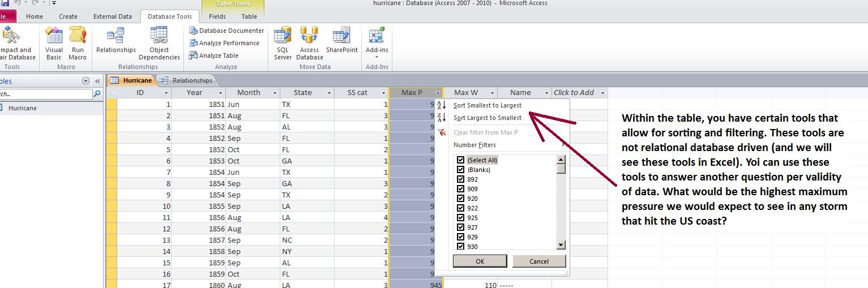Switch to the External Data tab
This screenshot has height=288, width=868.
pos(112,16)
